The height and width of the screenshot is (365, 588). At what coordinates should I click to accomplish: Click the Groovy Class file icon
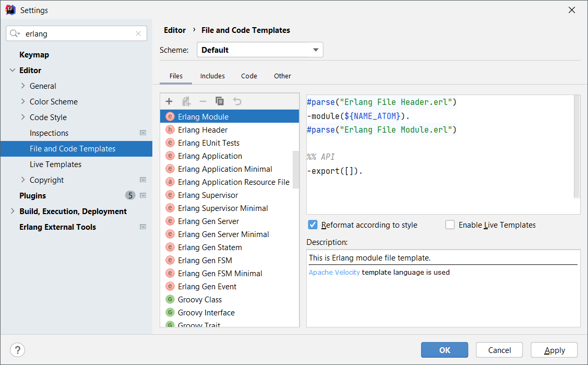click(x=170, y=299)
